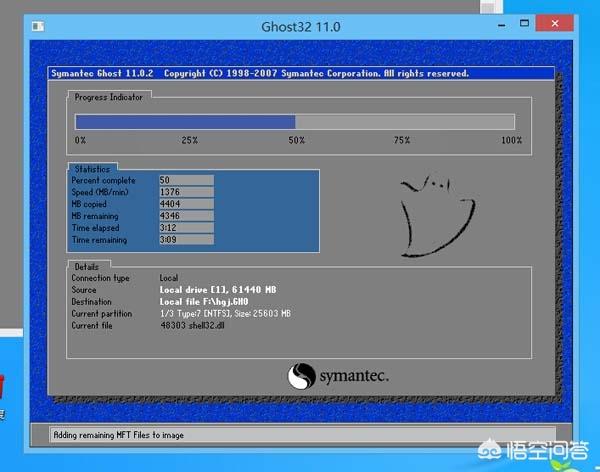Click the 100% progress marker
600x472 pixels.
click(x=512, y=140)
